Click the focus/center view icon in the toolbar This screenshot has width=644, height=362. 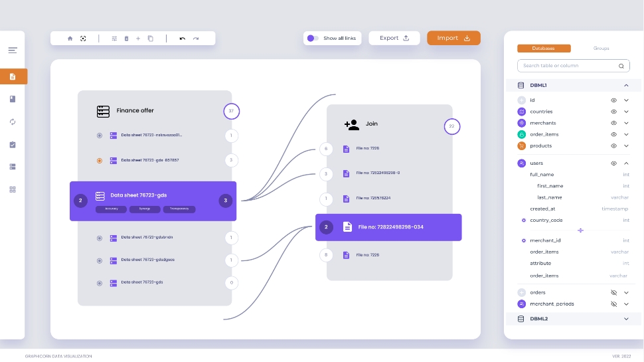(x=83, y=39)
